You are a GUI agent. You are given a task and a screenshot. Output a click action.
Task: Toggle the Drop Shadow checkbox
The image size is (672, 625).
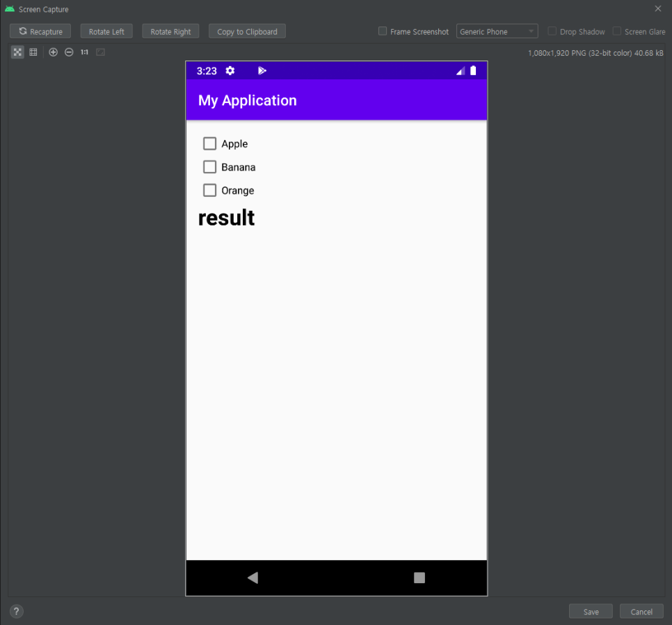click(x=552, y=31)
